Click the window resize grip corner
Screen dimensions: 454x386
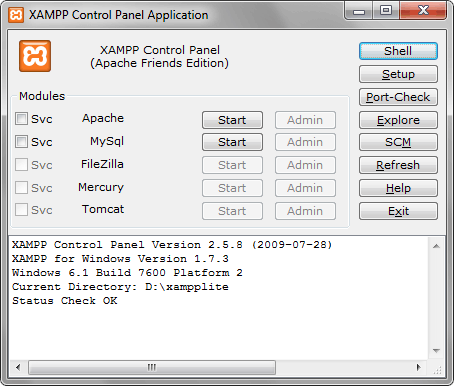(438, 369)
